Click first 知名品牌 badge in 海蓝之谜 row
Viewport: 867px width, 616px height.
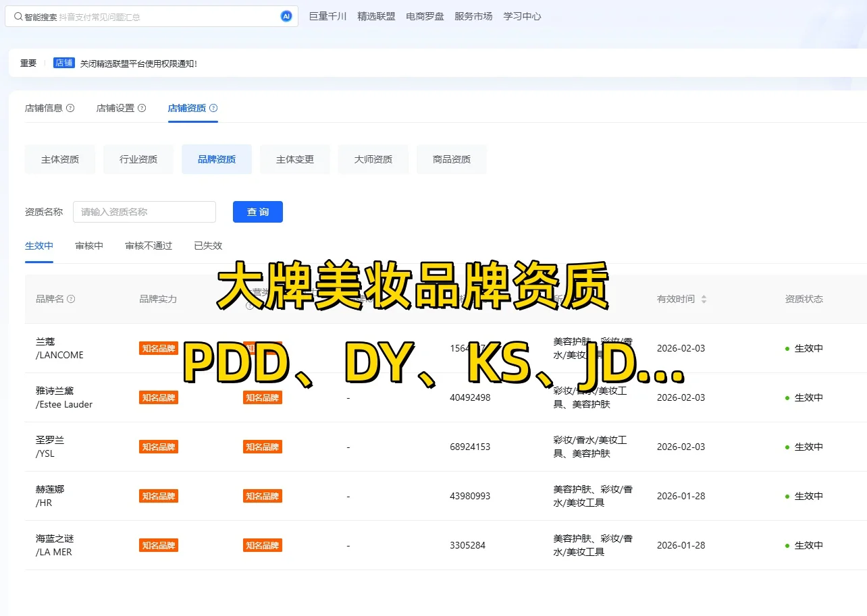pyautogui.click(x=159, y=545)
